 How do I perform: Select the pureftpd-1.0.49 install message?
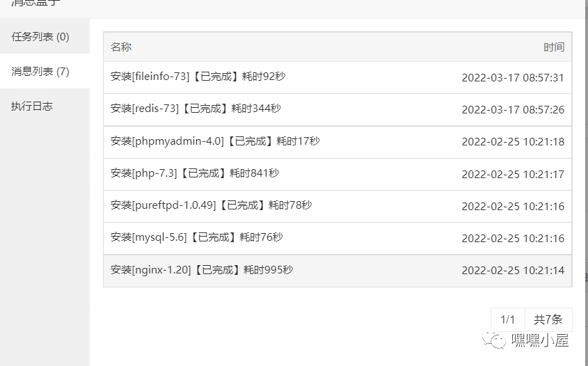tap(337, 206)
